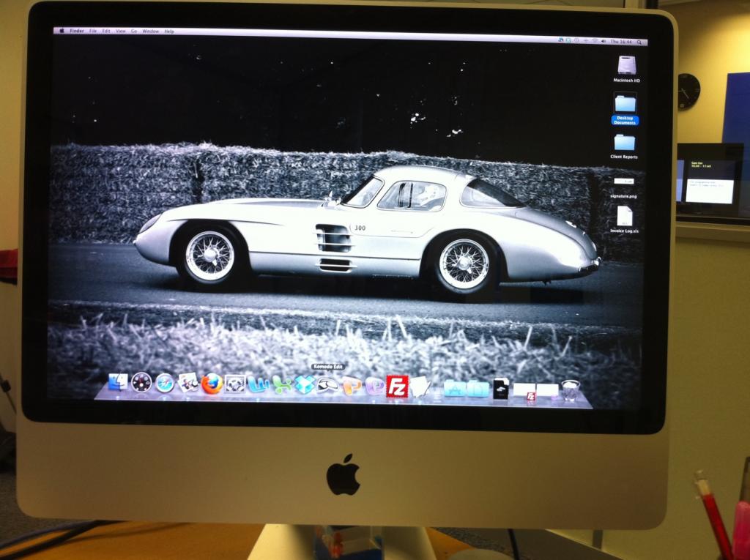
Task: Open white paper sheets app beside FileZilla
Action: click(x=420, y=387)
